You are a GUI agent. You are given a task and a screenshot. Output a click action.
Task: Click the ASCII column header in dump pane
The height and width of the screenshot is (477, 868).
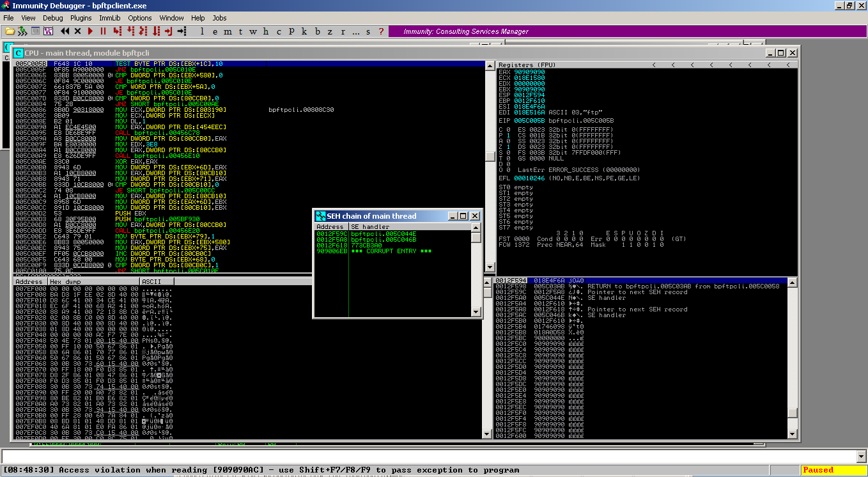pyautogui.click(x=156, y=281)
